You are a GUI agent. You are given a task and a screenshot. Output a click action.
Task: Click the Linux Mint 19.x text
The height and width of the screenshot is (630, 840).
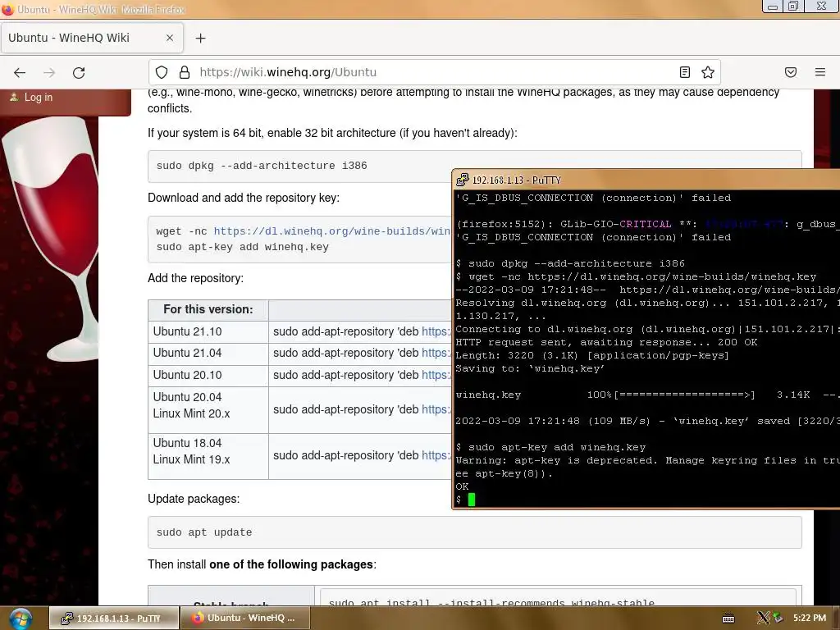[x=191, y=459]
